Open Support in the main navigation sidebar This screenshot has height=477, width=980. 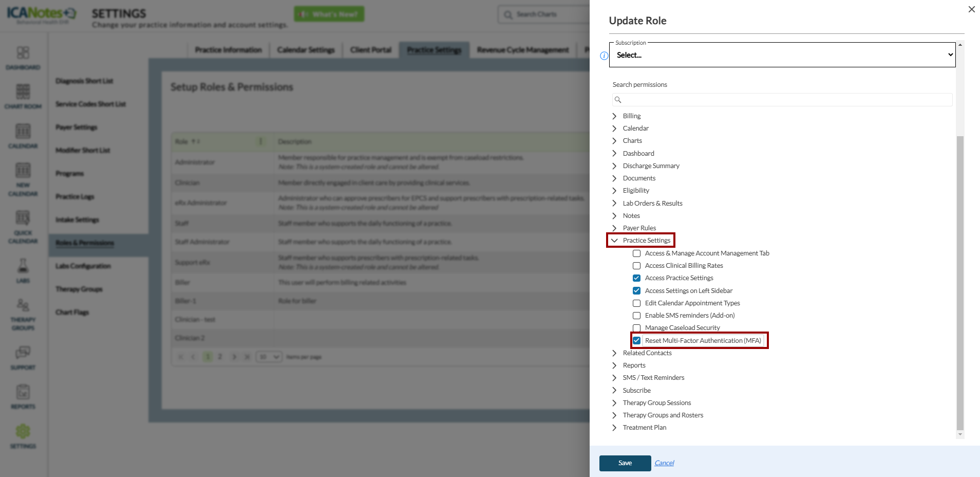click(23, 358)
